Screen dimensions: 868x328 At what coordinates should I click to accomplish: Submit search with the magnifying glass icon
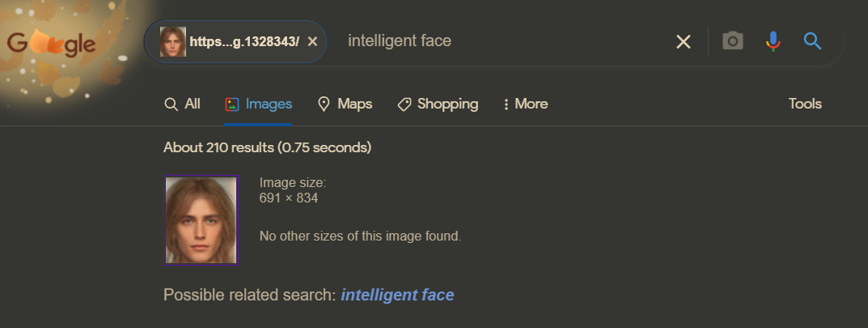pyautogui.click(x=812, y=41)
